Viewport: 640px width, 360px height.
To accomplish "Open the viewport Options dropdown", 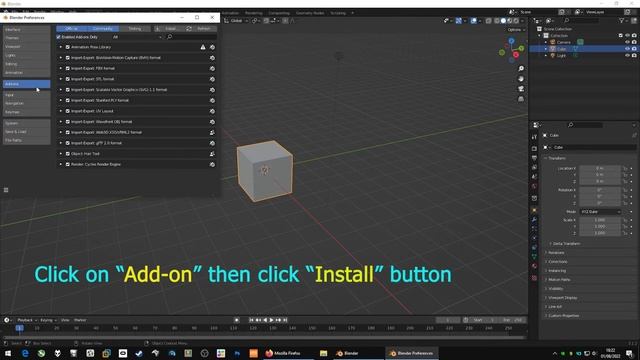I will 516,30.
